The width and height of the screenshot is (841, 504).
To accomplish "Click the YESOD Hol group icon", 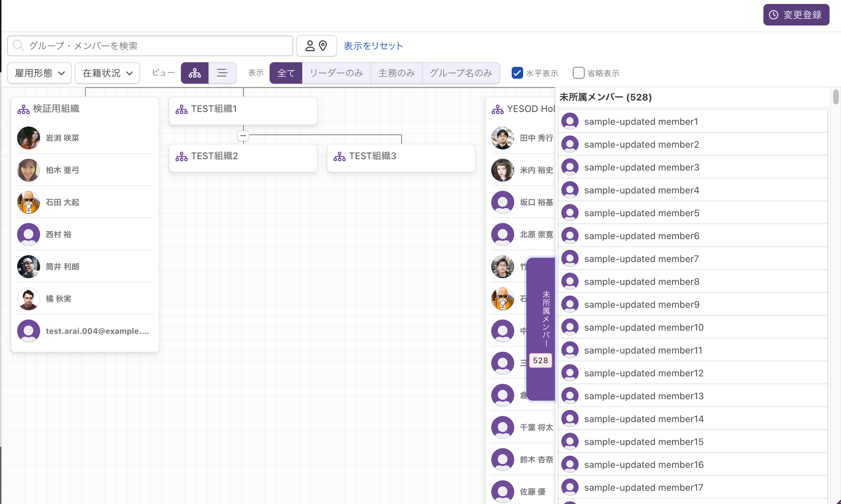I will 498,109.
